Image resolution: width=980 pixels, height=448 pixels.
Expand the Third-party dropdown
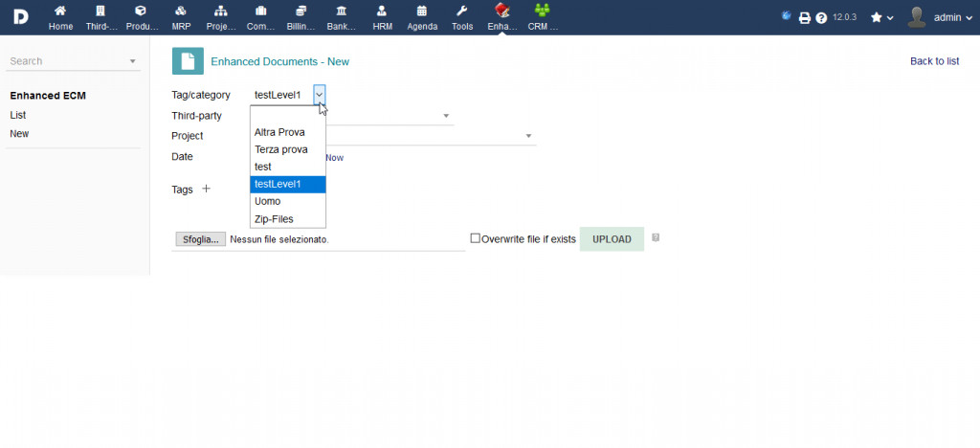(x=446, y=116)
